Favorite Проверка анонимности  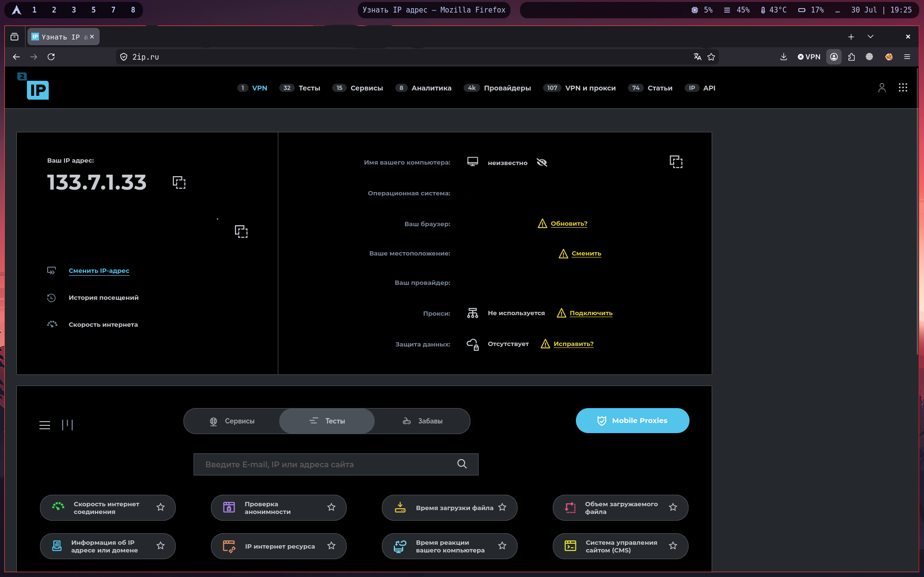(x=331, y=507)
